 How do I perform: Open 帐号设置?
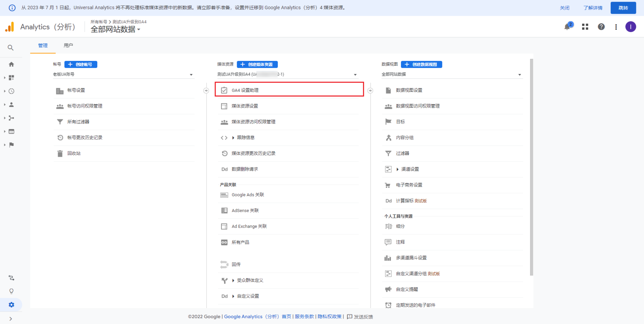(x=124, y=90)
